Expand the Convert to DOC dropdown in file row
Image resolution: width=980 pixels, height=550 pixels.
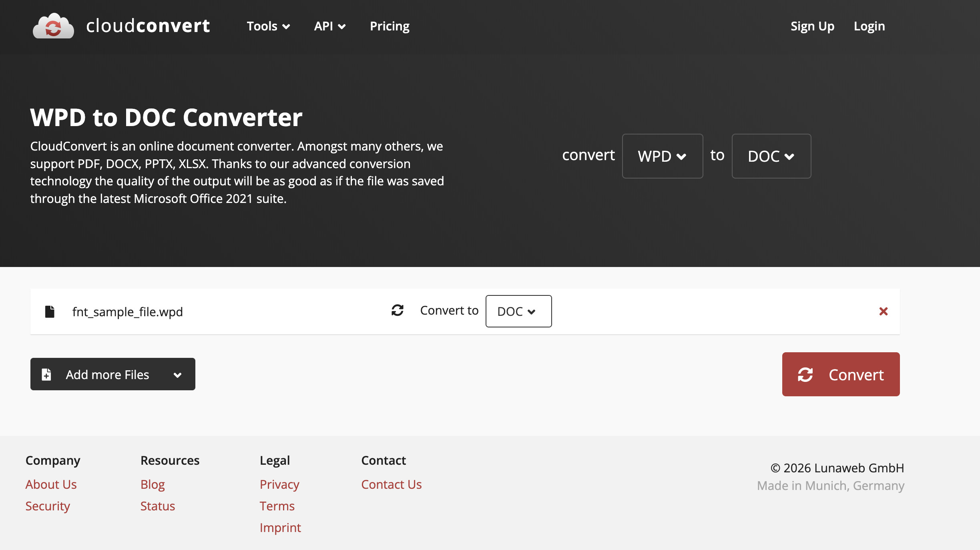pos(518,311)
